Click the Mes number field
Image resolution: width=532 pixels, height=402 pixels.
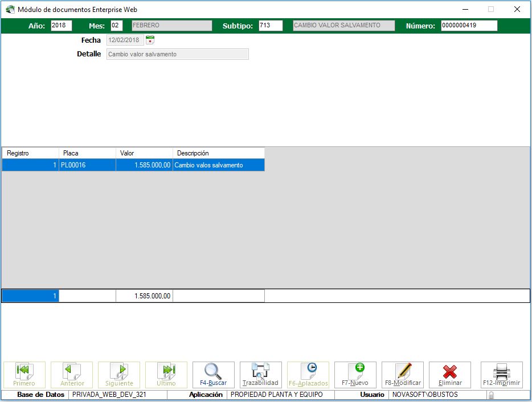116,26
